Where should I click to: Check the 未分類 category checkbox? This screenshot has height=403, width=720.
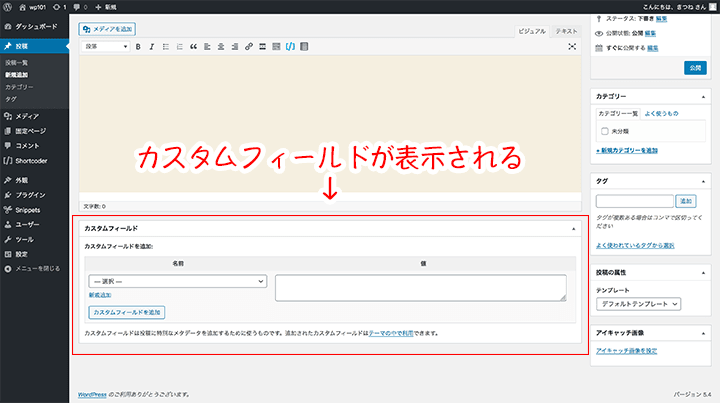point(604,131)
